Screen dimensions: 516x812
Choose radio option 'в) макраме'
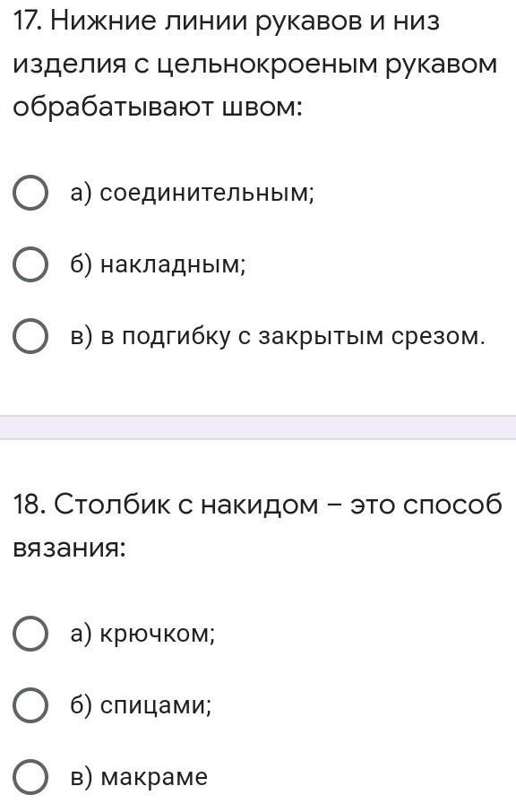pyautogui.click(x=30, y=777)
